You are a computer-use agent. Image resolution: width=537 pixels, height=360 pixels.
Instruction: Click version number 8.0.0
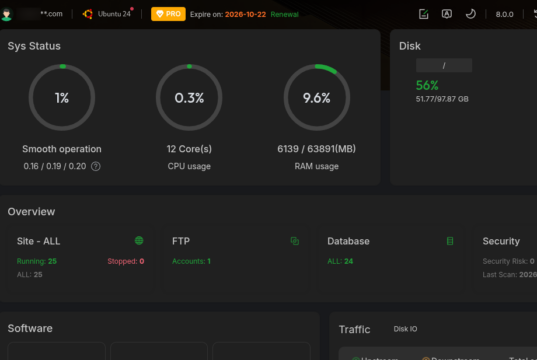(504, 14)
